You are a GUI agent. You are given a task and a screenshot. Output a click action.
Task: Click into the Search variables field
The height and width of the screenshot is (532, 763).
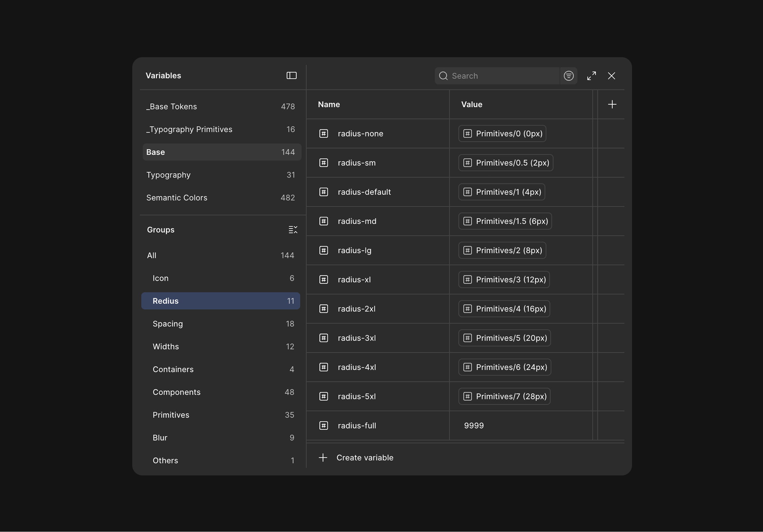point(497,76)
